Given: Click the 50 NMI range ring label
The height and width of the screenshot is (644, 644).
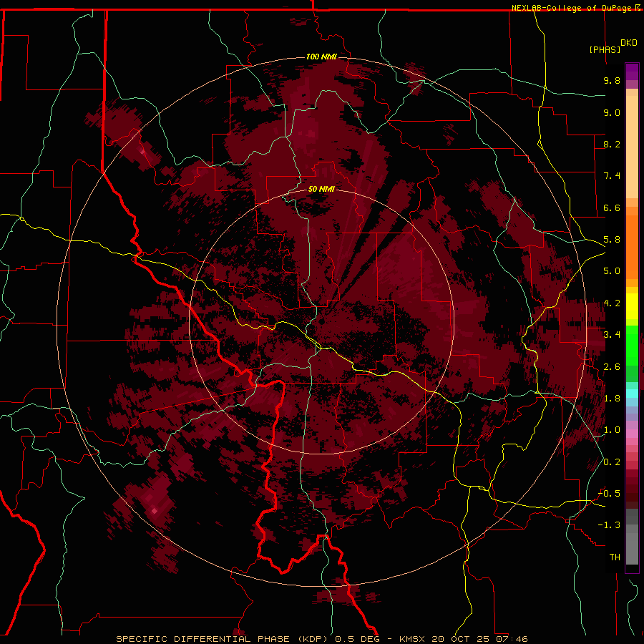Looking at the screenshot, I should point(321,189).
